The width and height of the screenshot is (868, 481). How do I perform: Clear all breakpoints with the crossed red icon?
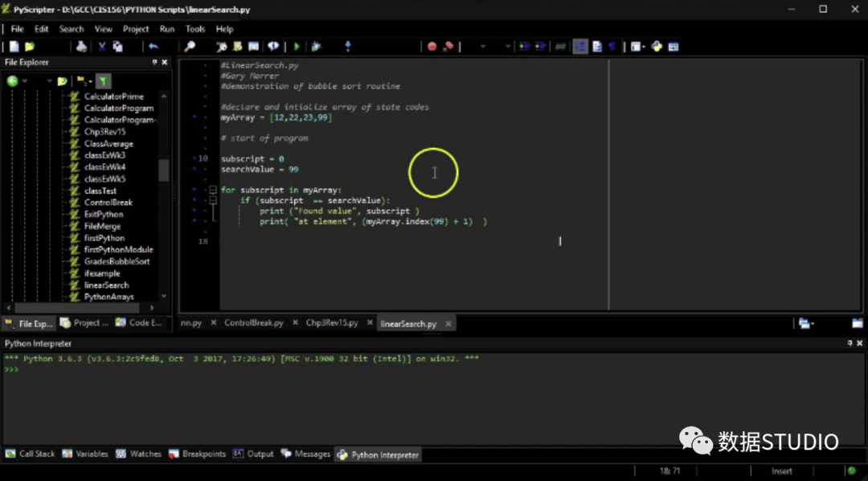[x=449, y=47]
